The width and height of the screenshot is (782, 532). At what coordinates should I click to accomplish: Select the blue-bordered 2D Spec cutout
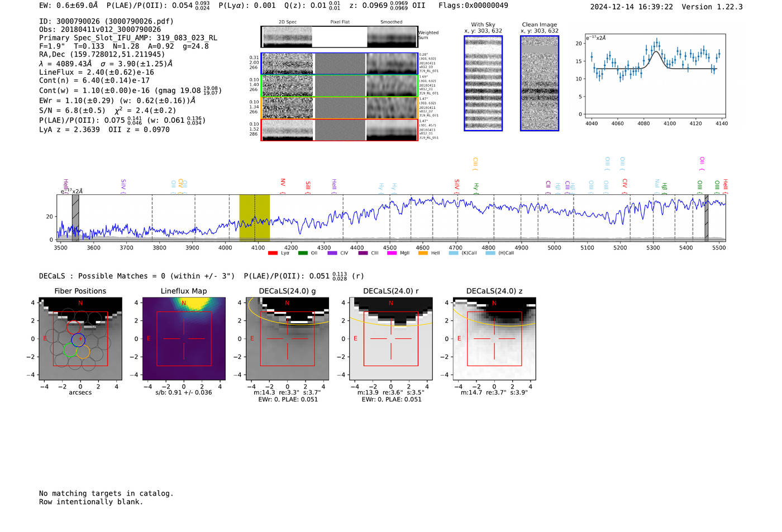[x=287, y=64]
